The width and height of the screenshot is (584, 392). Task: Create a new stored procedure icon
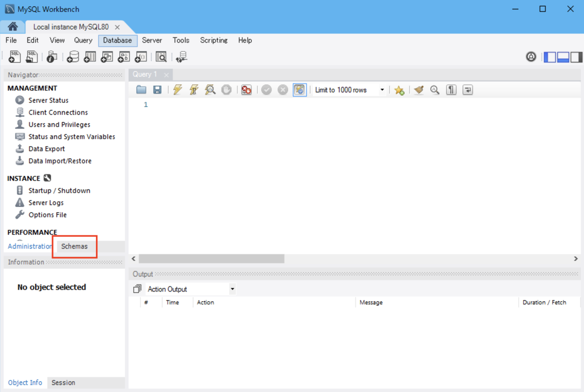tap(124, 57)
